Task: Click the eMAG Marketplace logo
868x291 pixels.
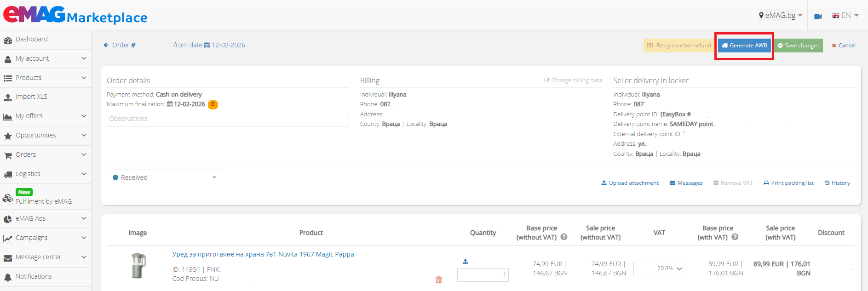Action: point(75,15)
